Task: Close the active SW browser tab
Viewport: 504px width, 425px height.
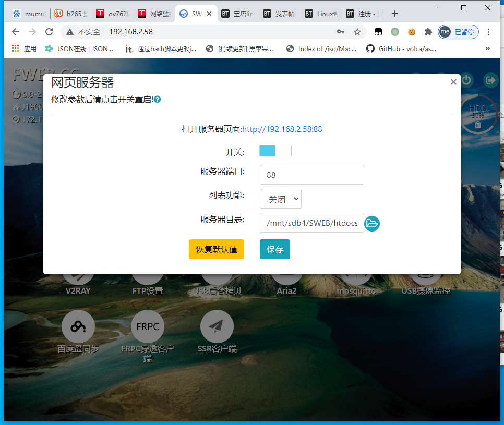Action: tap(209, 14)
